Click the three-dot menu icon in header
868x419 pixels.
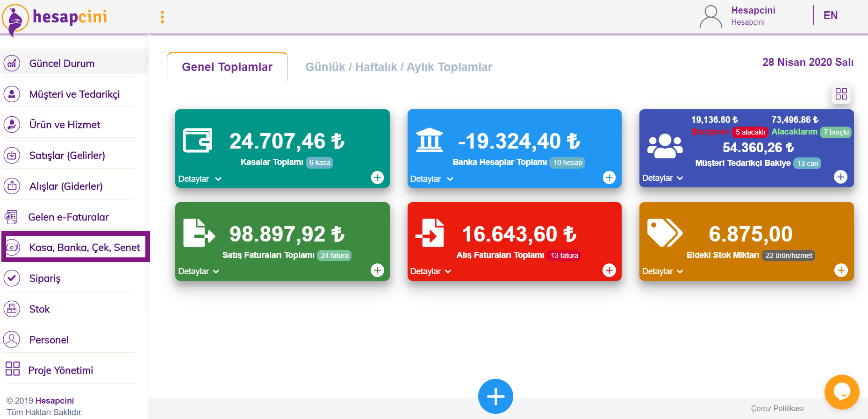162,17
